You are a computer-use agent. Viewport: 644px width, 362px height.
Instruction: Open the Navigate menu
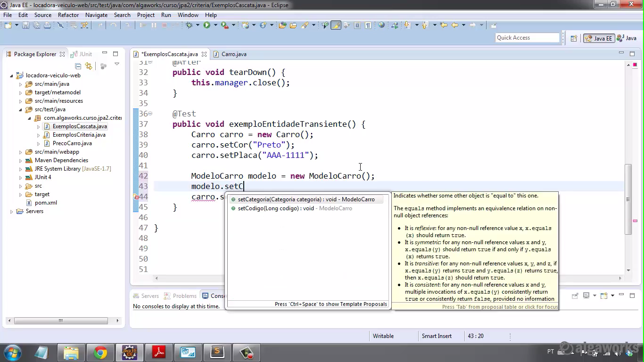(x=96, y=15)
